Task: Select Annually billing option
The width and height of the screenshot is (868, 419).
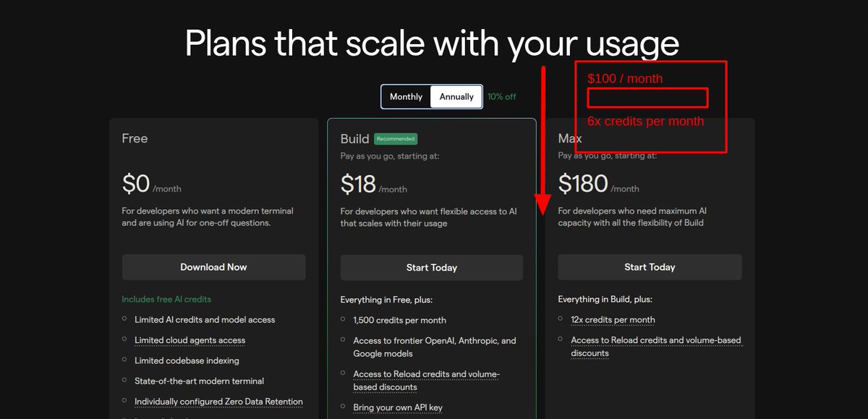Action: [x=456, y=96]
